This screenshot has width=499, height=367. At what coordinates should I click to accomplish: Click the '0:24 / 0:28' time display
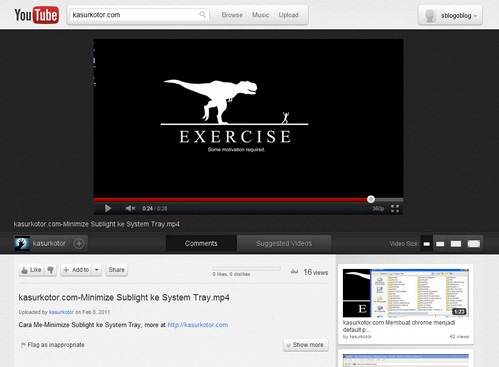coord(154,209)
